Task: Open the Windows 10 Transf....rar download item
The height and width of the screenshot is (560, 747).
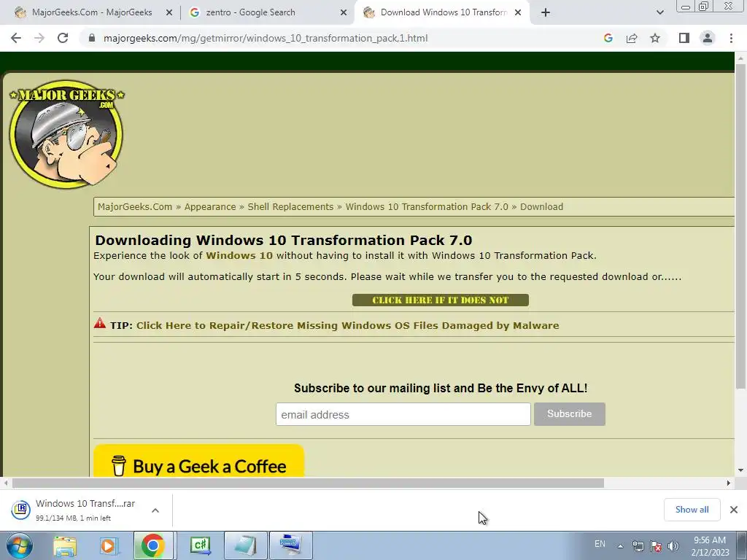Action: point(76,510)
